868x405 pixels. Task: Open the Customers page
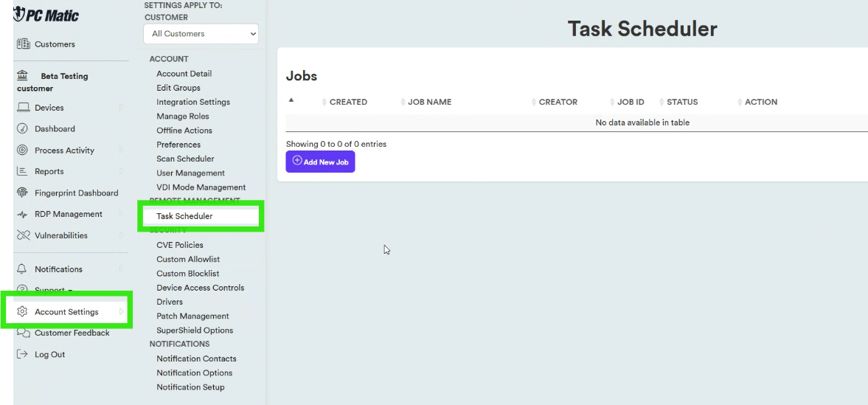55,44
